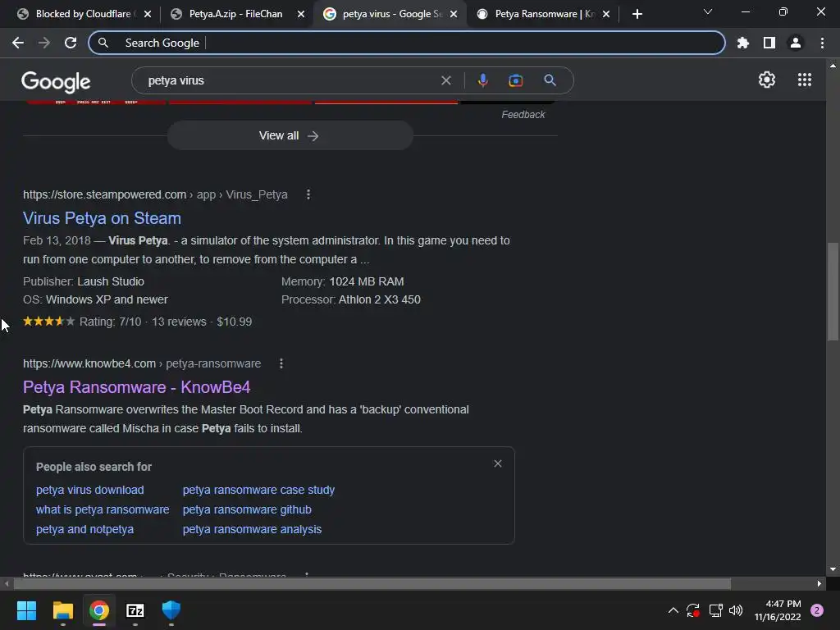Click www.knowbe4.com result URL
The width and height of the screenshot is (840, 630).
(x=142, y=363)
